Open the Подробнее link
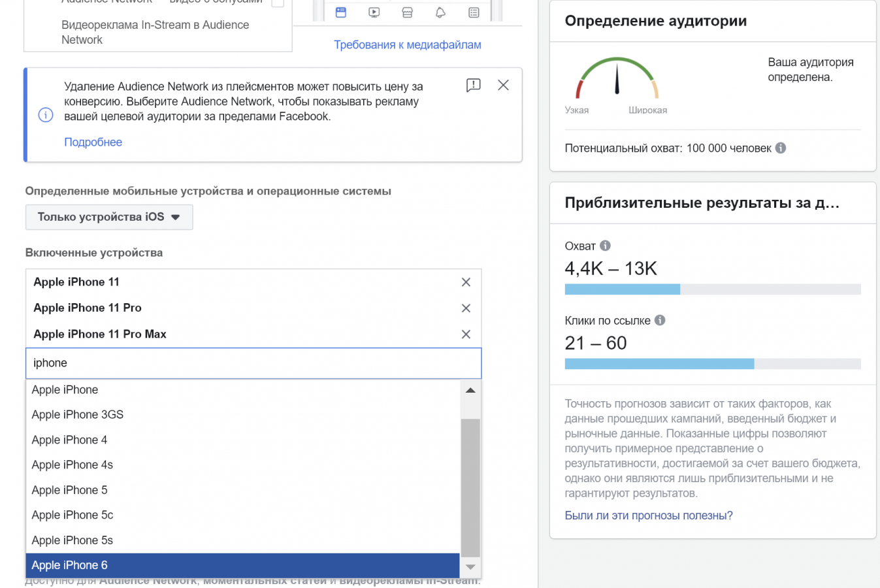 pyautogui.click(x=93, y=142)
